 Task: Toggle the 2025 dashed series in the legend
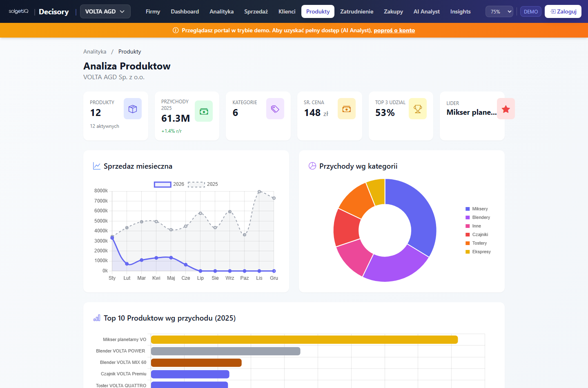tap(203, 184)
